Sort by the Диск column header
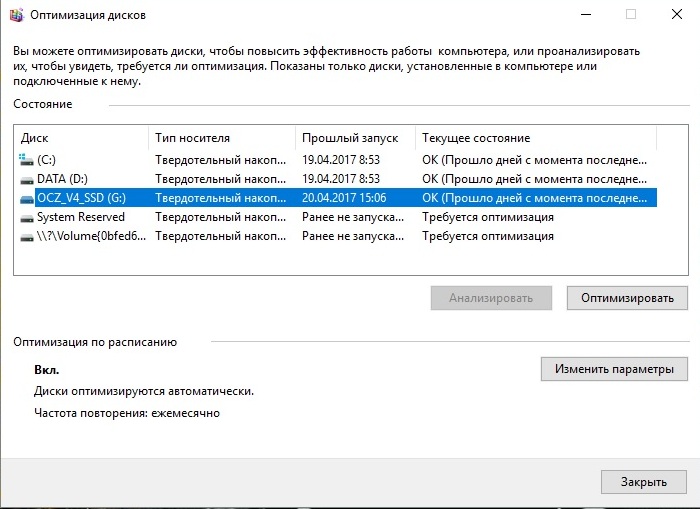 coord(81,138)
